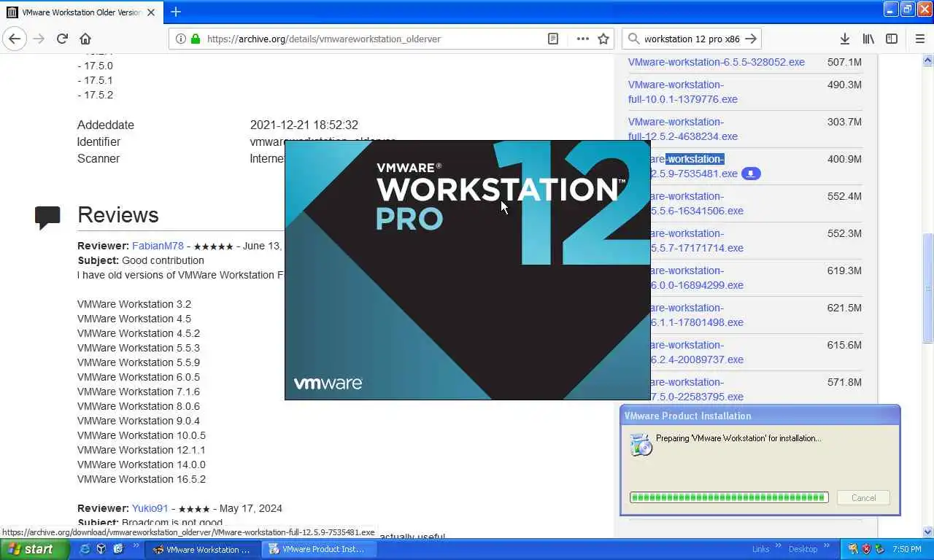The width and height of the screenshot is (934, 560).
Task: Click the Addeddate value 2021-12-21 18:52:32
Action: [304, 125]
